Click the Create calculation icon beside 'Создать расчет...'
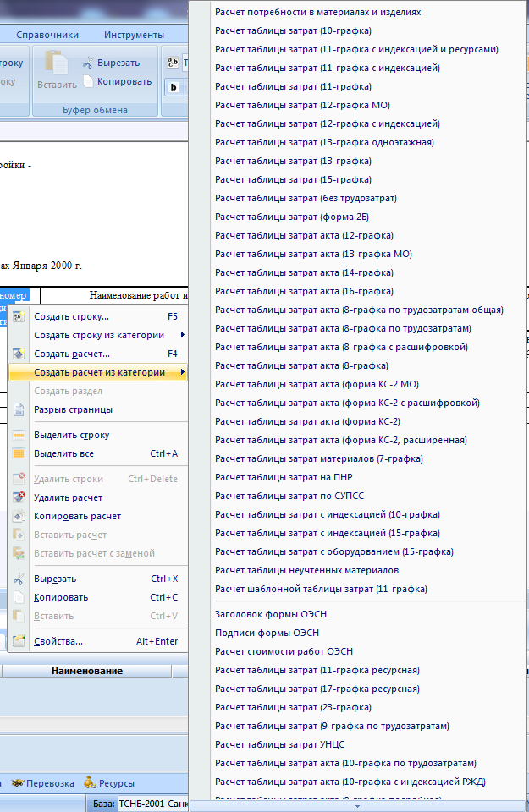The width and height of the screenshot is (529, 812). (x=19, y=354)
